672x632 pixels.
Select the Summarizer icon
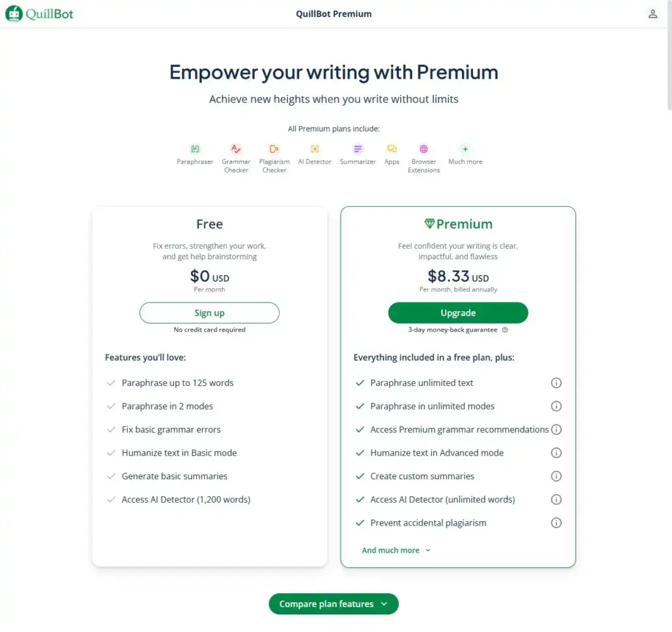pos(358,149)
